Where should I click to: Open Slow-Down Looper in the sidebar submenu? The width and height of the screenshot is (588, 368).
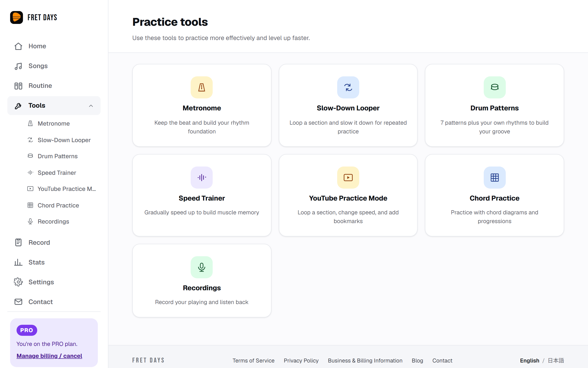[x=64, y=140]
